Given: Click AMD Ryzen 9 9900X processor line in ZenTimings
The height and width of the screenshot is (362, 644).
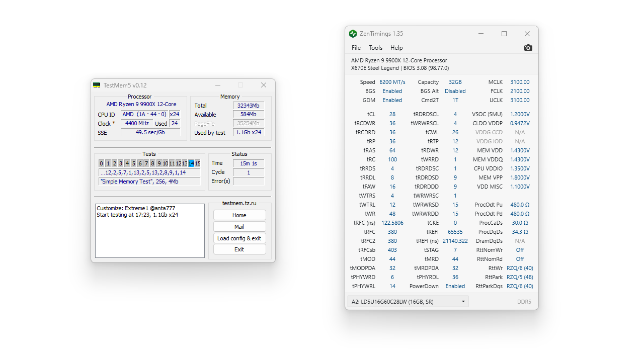Looking at the screenshot, I should (x=399, y=60).
